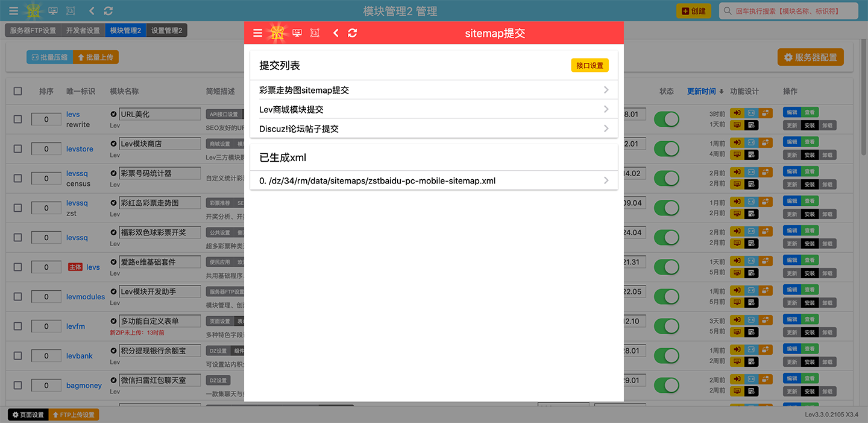Image resolution: width=868 pixels, height=423 pixels.
Task: Click the yellow 接口设置 button
Action: [590, 65]
